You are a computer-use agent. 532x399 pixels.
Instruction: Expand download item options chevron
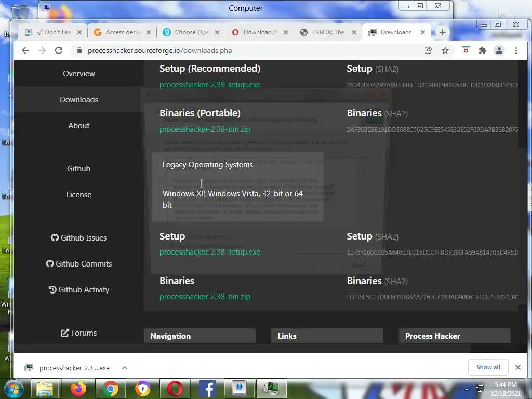(125, 368)
